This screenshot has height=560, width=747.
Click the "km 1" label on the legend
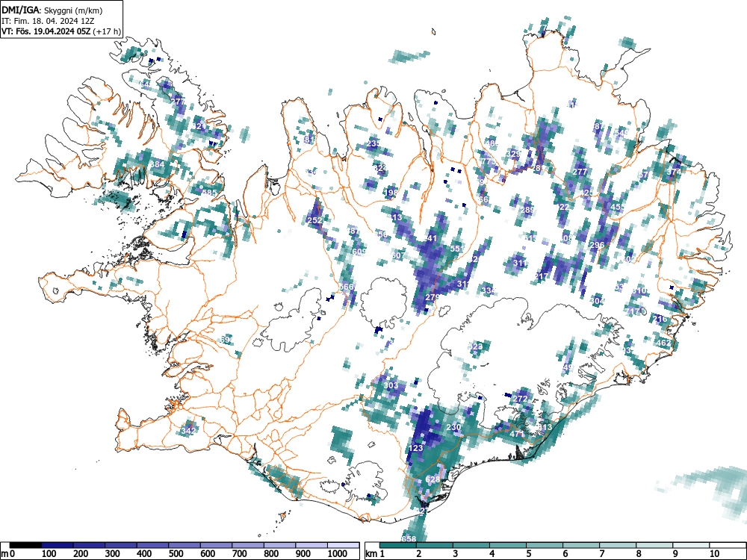[x=375, y=554]
